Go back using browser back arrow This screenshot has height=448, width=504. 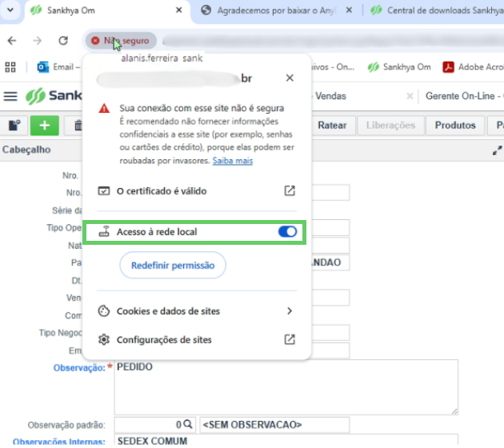coord(12,41)
